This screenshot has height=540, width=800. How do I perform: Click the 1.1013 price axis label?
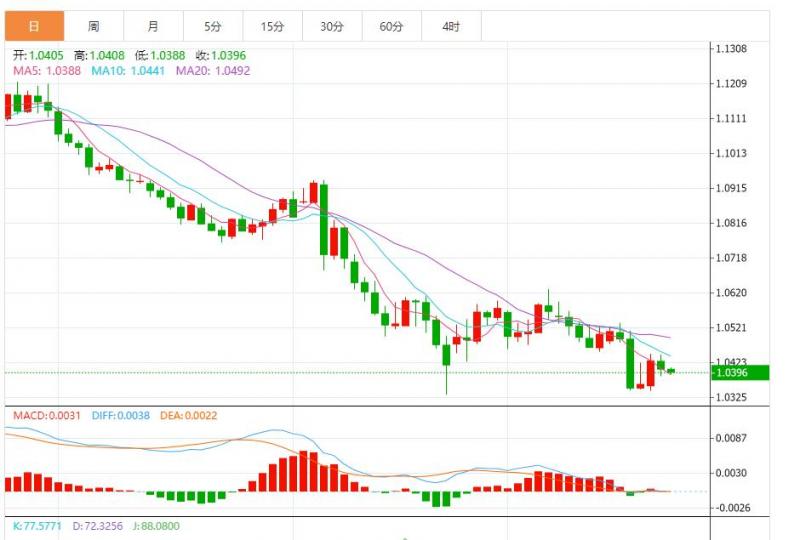click(731, 153)
